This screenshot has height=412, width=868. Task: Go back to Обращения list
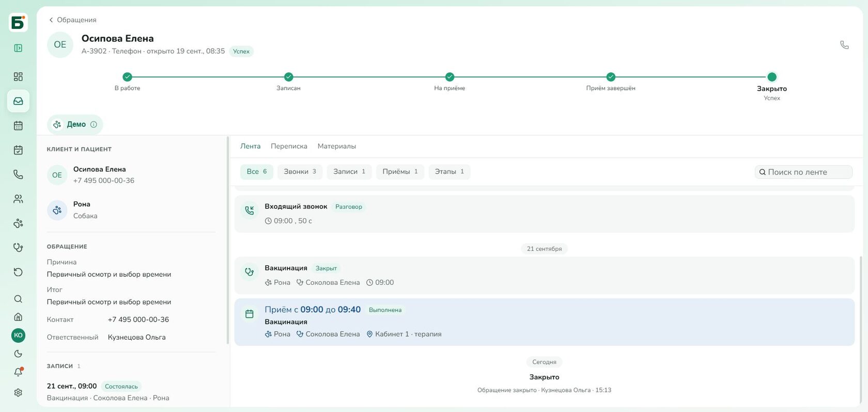(72, 20)
